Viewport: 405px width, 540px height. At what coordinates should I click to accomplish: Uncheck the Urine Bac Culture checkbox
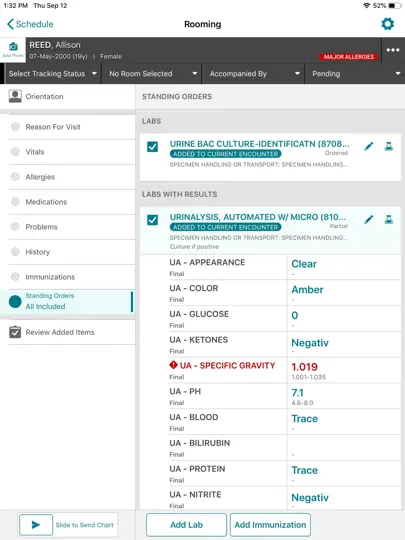pos(153,147)
